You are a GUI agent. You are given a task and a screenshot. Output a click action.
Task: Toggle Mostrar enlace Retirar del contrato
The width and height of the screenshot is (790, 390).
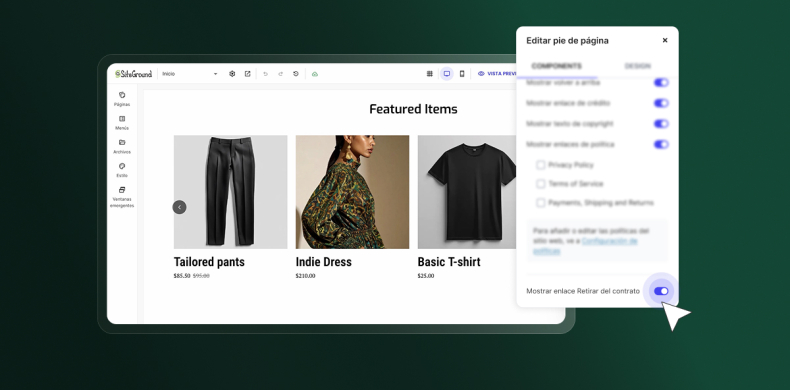(x=661, y=291)
